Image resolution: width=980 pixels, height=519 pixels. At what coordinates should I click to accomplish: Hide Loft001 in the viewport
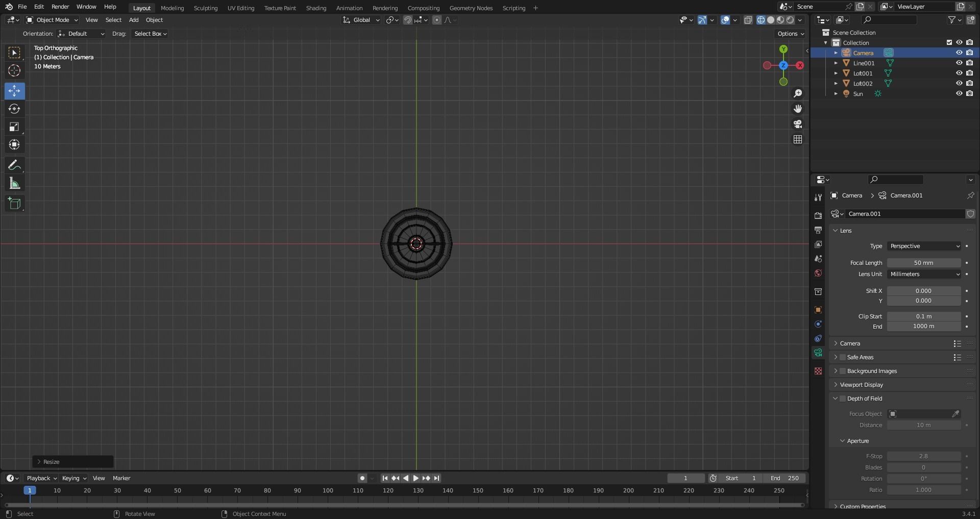click(x=959, y=73)
